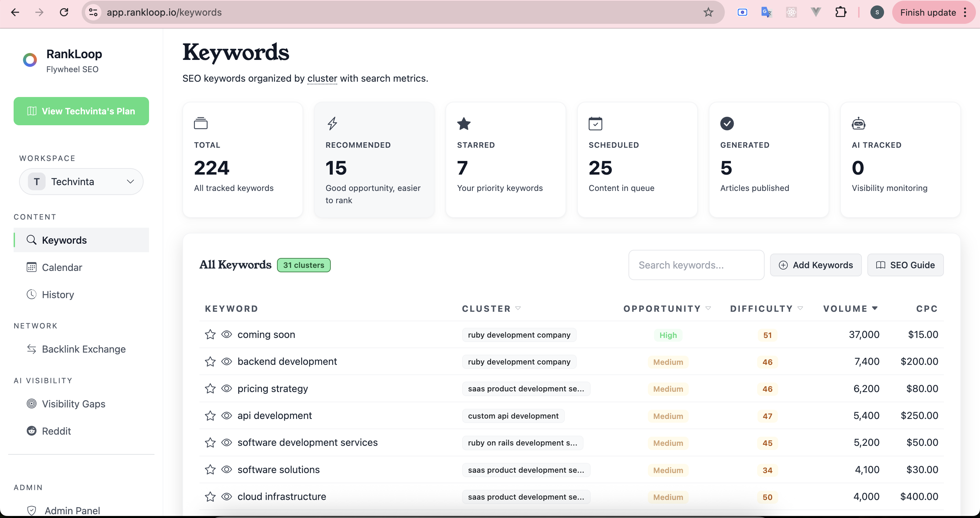Click the Add Keywords button
Image resolution: width=980 pixels, height=518 pixels.
816,265
